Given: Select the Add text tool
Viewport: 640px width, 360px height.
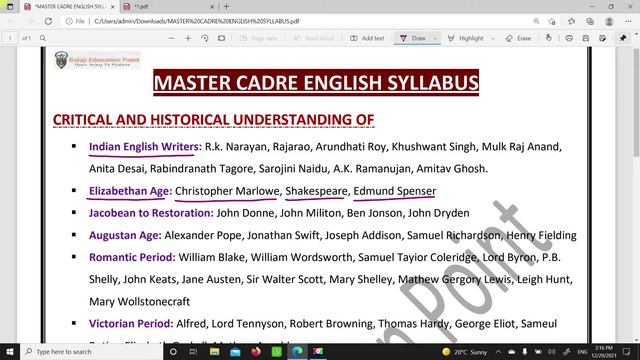Looking at the screenshot, I should [367, 38].
